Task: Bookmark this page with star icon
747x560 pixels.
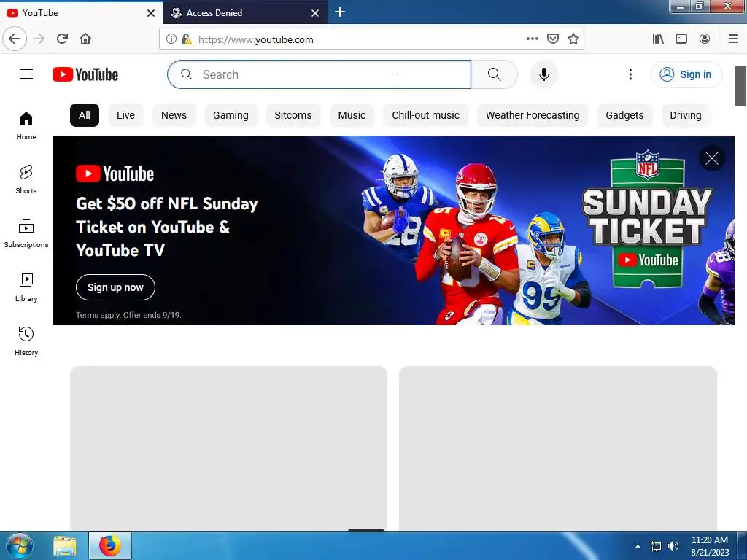Action: tap(573, 39)
